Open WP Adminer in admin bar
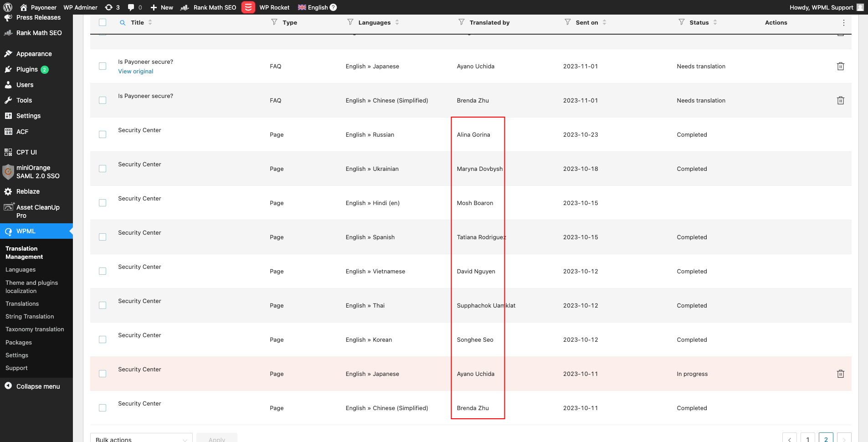The height and width of the screenshot is (442, 868). click(80, 7)
